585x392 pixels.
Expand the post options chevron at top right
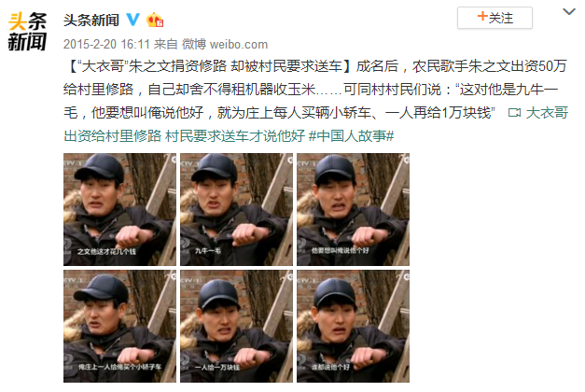coord(569,12)
